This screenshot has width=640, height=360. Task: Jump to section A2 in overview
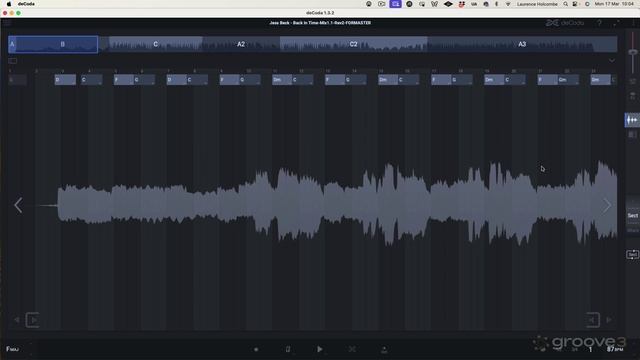coord(241,44)
